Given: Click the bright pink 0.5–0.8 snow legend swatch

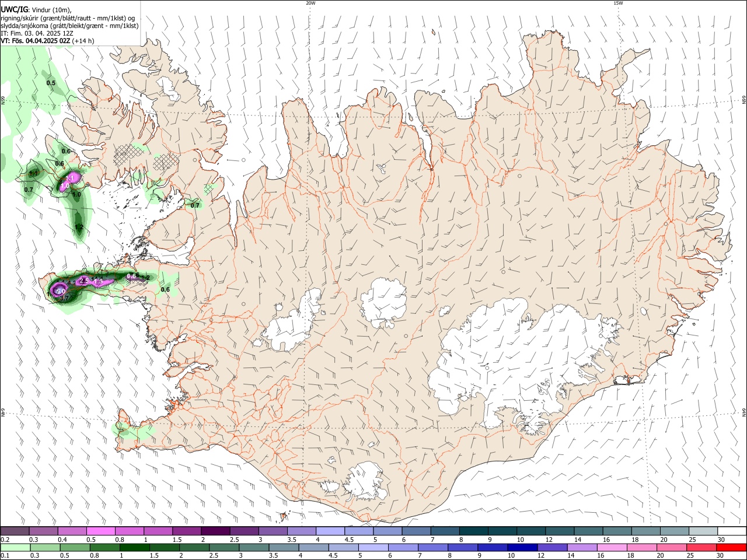Looking at the screenshot, I should click(100, 531).
